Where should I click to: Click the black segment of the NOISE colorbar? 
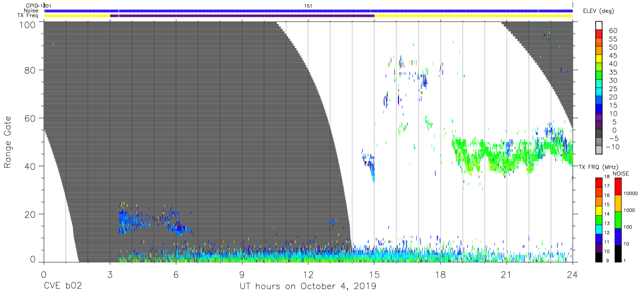coord(618,253)
